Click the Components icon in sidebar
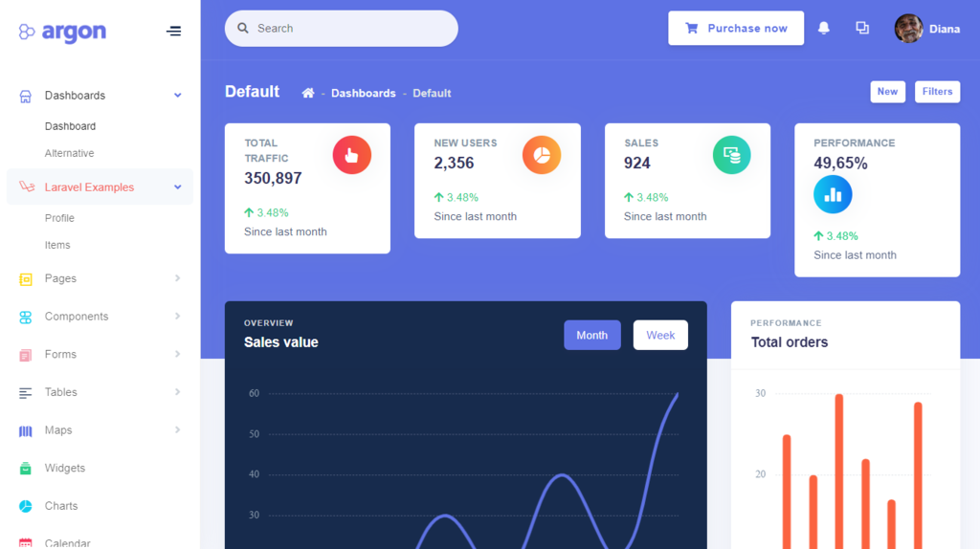 25,317
